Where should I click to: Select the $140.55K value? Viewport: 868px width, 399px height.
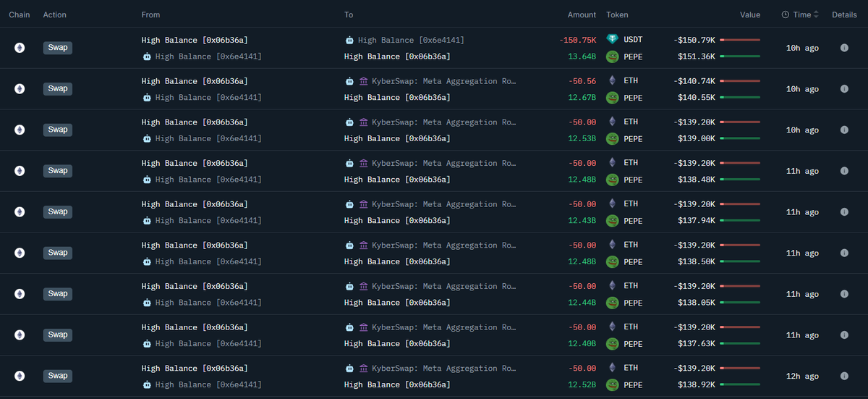tap(697, 97)
